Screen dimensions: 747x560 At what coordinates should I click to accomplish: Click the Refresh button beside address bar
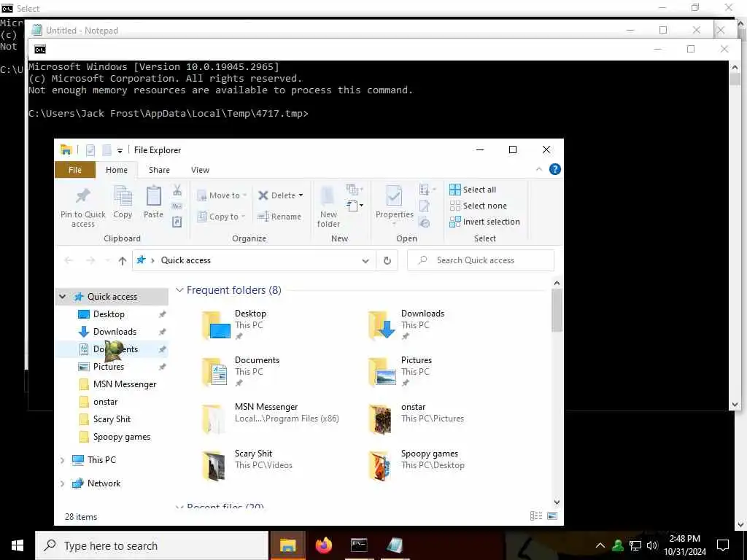tap(387, 260)
